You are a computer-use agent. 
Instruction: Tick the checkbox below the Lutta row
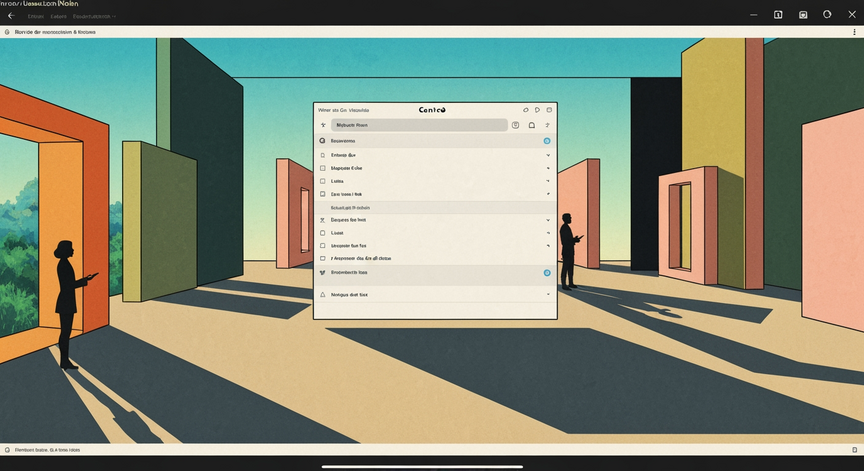[x=322, y=194]
